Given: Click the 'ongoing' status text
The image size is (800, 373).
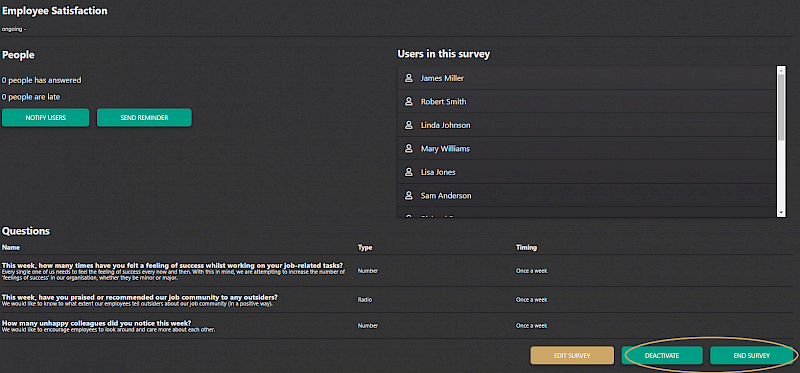Looking at the screenshot, I should click(14, 29).
